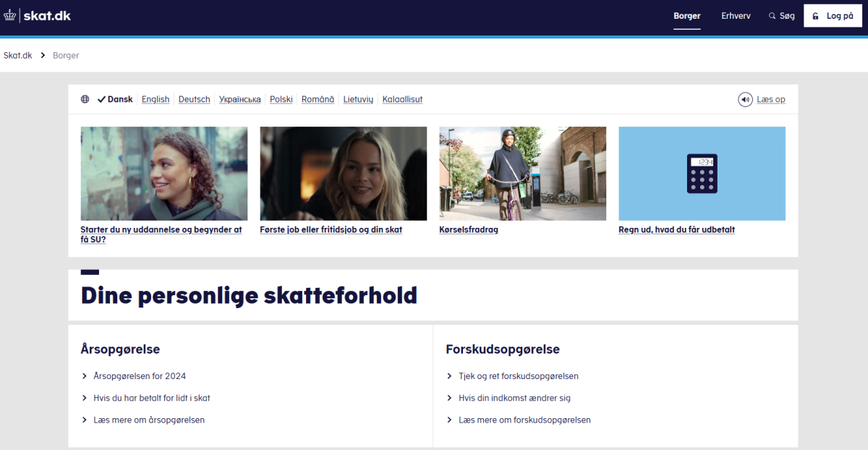This screenshot has height=450, width=868.
Task: Click chevron beside Hvis din indkomst ændrer sig
Action: coord(450,398)
